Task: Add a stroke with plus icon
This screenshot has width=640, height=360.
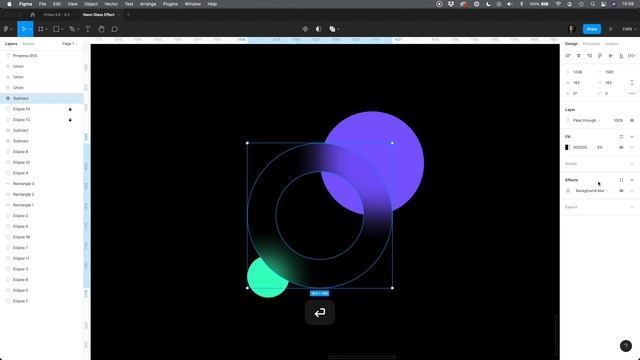Action: [x=632, y=164]
